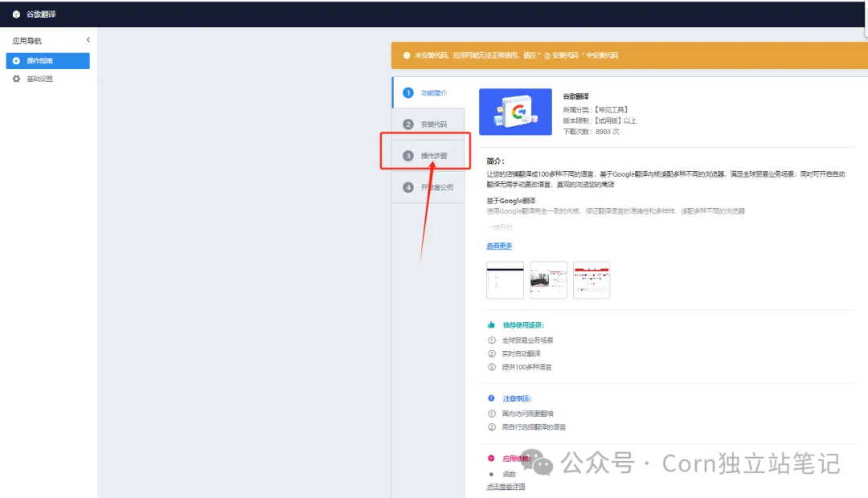Click the warning icon in the orange banner
The image size is (868, 498).
407,55
